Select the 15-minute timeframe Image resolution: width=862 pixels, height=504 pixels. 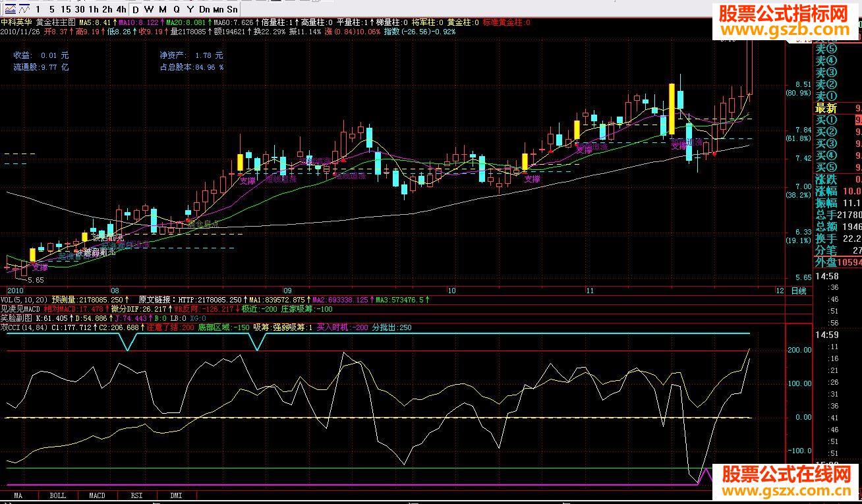tap(65, 9)
